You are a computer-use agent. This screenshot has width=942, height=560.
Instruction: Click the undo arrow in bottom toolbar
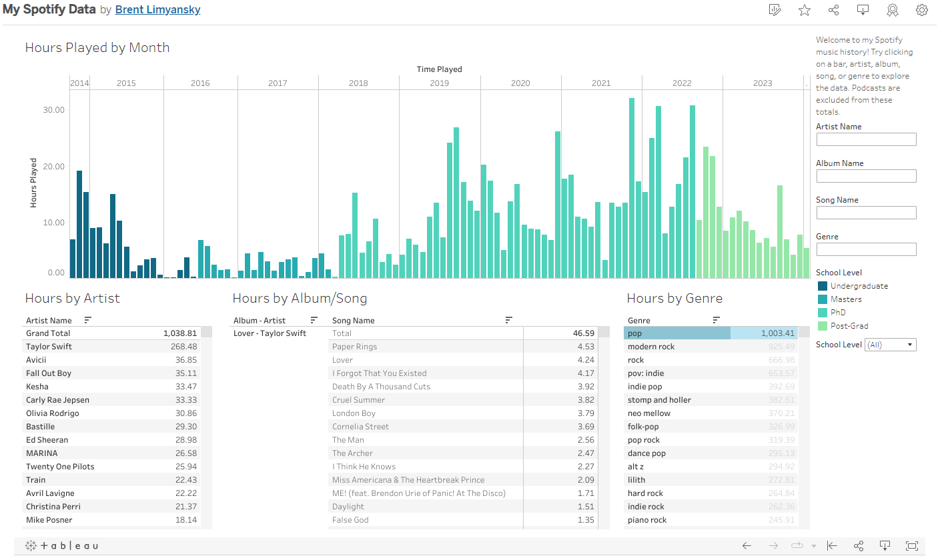[x=747, y=545]
